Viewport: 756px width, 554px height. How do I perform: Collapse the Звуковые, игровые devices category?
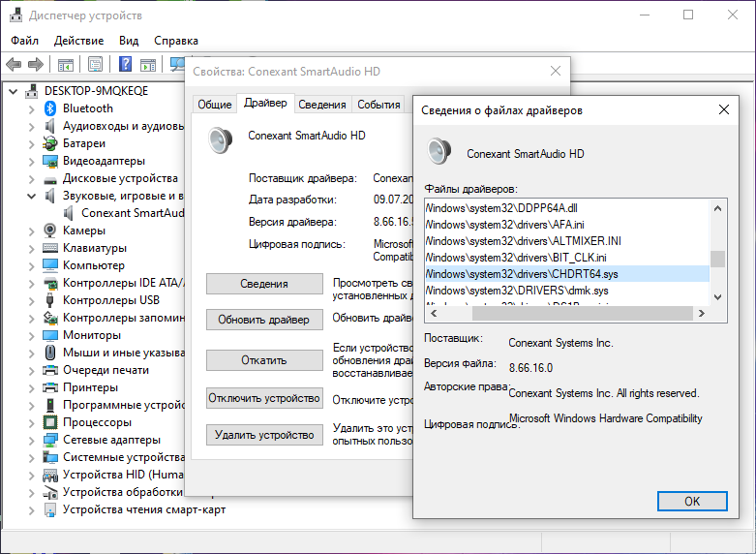point(31,197)
